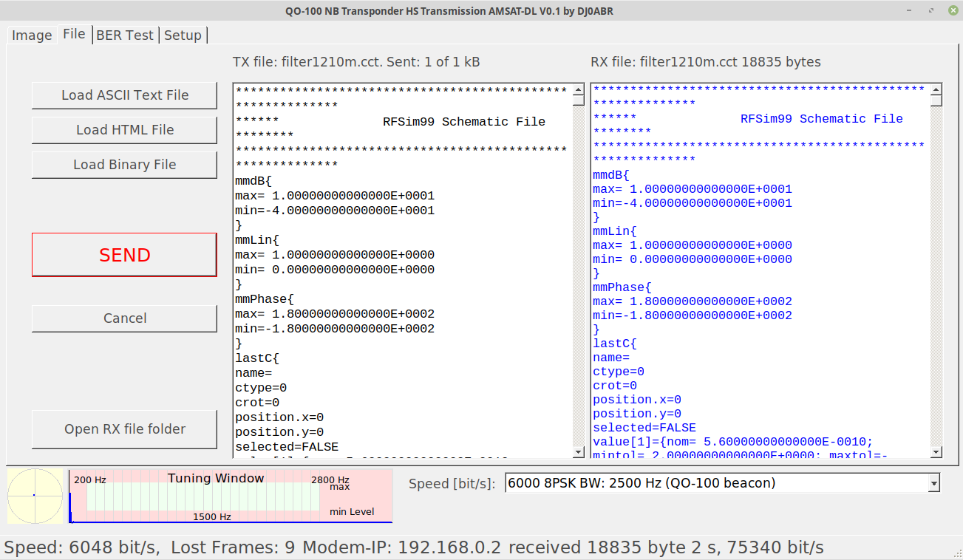Screen dimensions: 963x560
Task: Click Load Binary File
Action: pyautogui.click(x=123, y=165)
